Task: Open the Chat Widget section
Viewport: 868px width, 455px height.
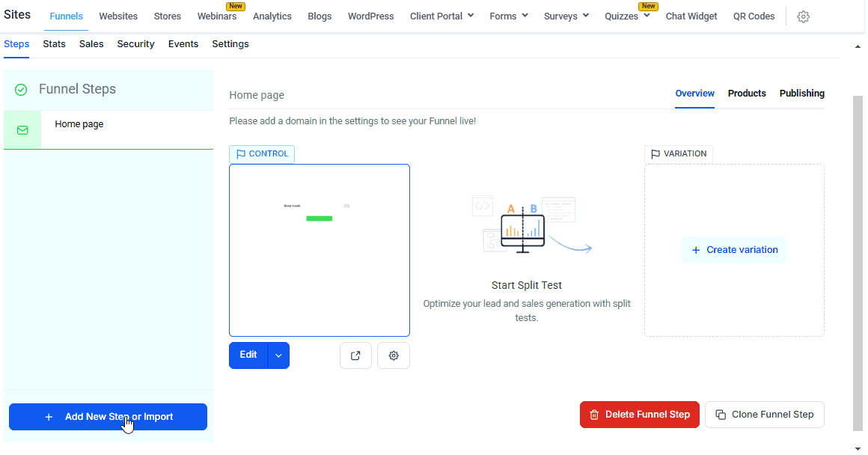Action: [x=691, y=16]
